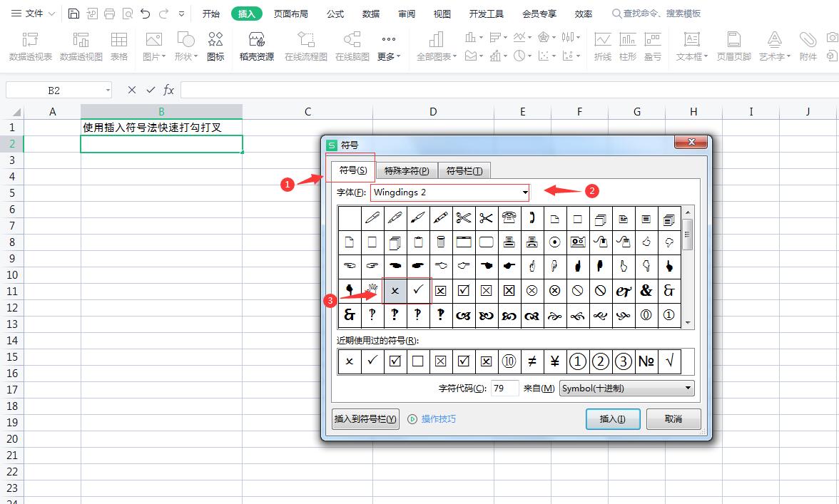Screen dimensions: 839x504
Task: Switch to the 开始 ribbon tab
Action: click(211, 14)
